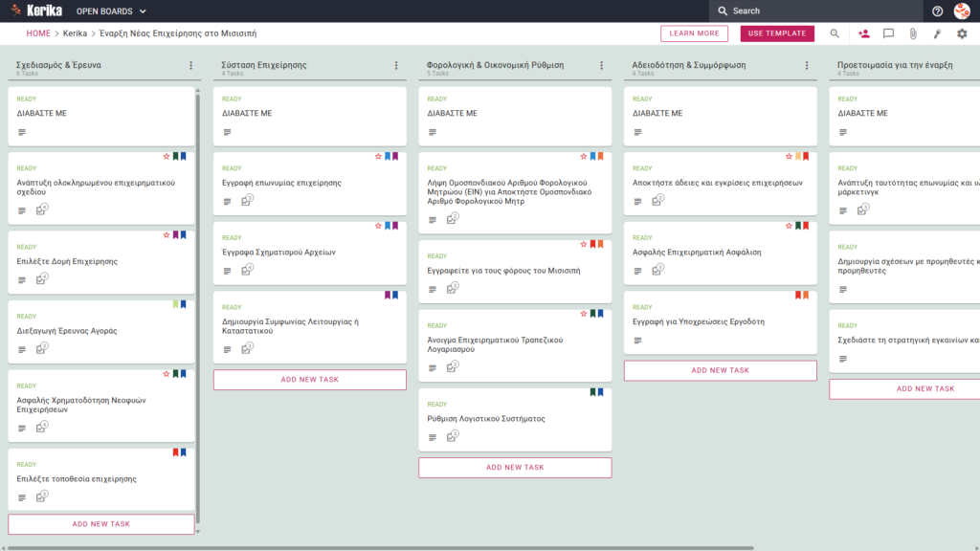Click the USE TEMPLATE button
Screen dimensions: 980x551
tap(777, 33)
